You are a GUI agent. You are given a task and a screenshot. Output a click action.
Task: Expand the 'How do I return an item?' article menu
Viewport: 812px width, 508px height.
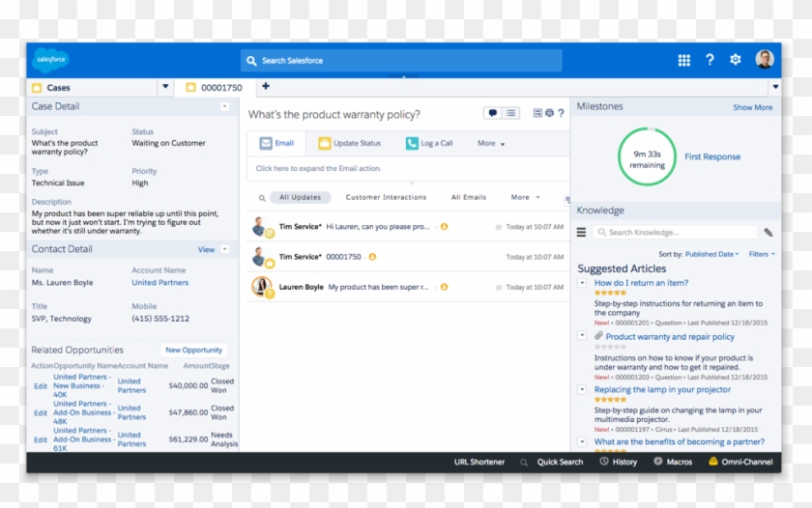[582, 283]
